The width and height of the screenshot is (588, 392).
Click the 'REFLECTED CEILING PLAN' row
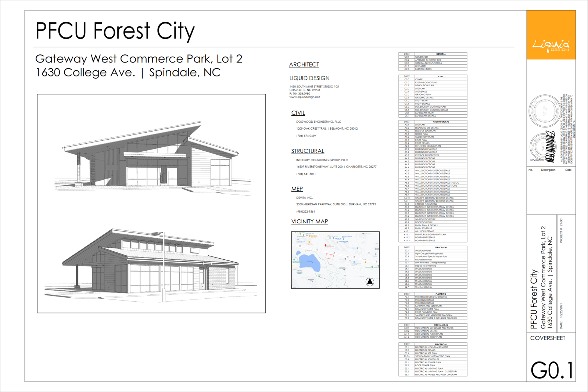pos(433,146)
